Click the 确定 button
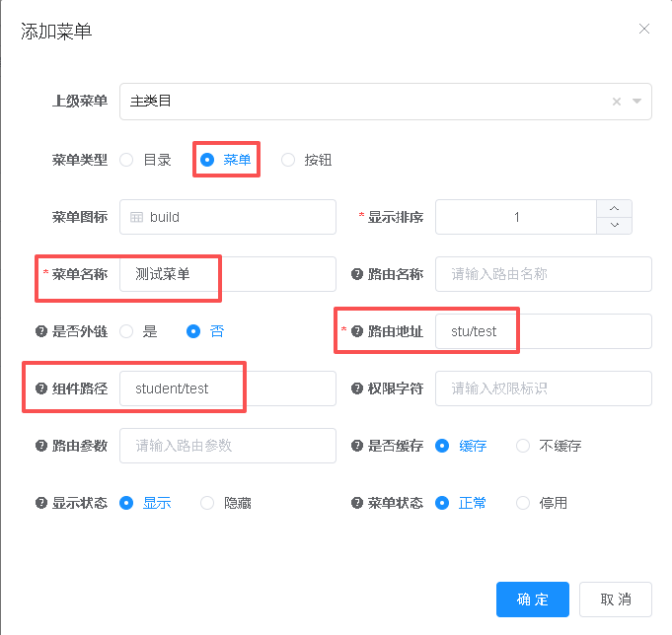 pos(533,599)
